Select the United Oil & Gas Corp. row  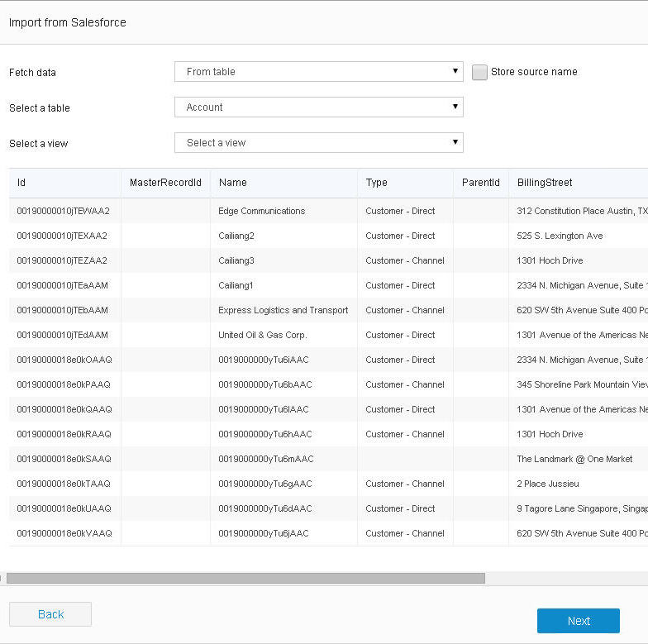262,335
